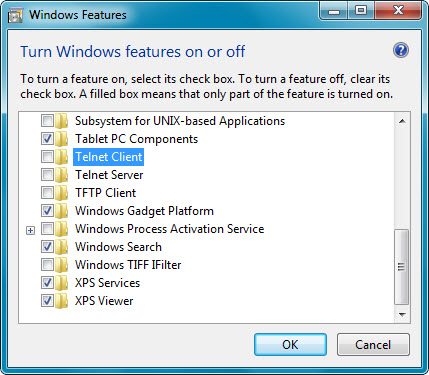Click folder icon beside XPS Services
429x375 pixels.
click(x=62, y=283)
